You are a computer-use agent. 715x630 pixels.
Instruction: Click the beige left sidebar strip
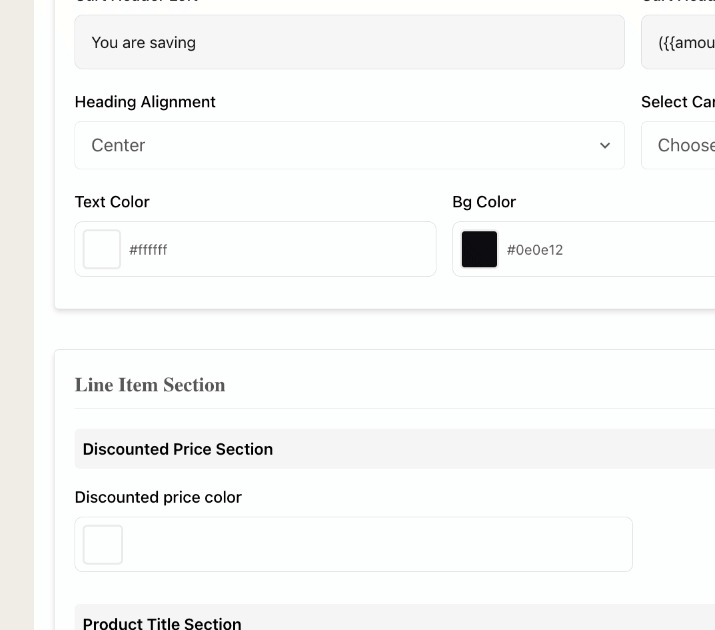17,315
